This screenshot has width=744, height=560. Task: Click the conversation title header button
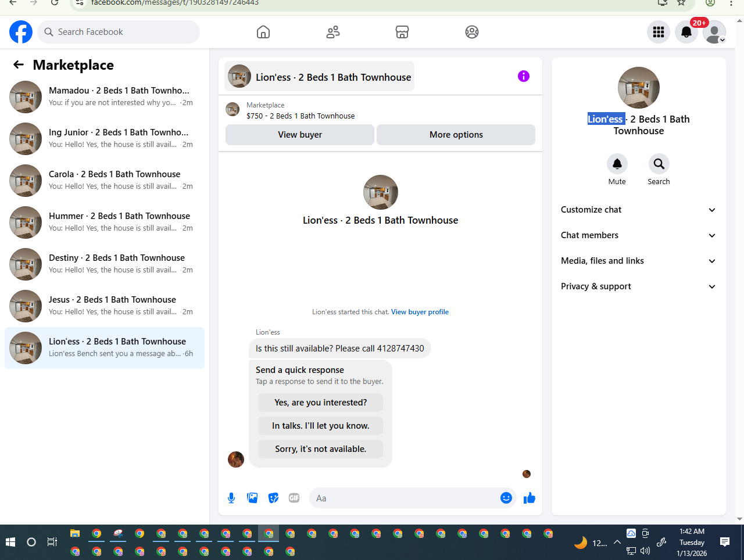pyautogui.click(x=320, y=77)
